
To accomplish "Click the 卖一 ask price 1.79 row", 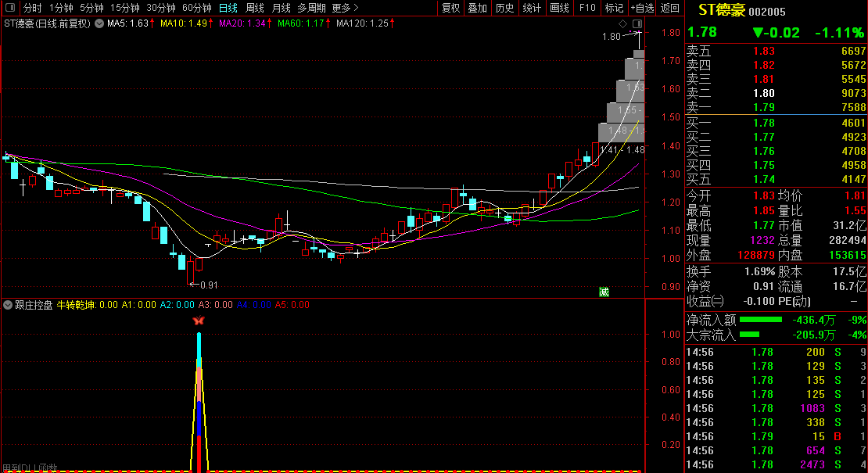I will (x=776, y=107).
